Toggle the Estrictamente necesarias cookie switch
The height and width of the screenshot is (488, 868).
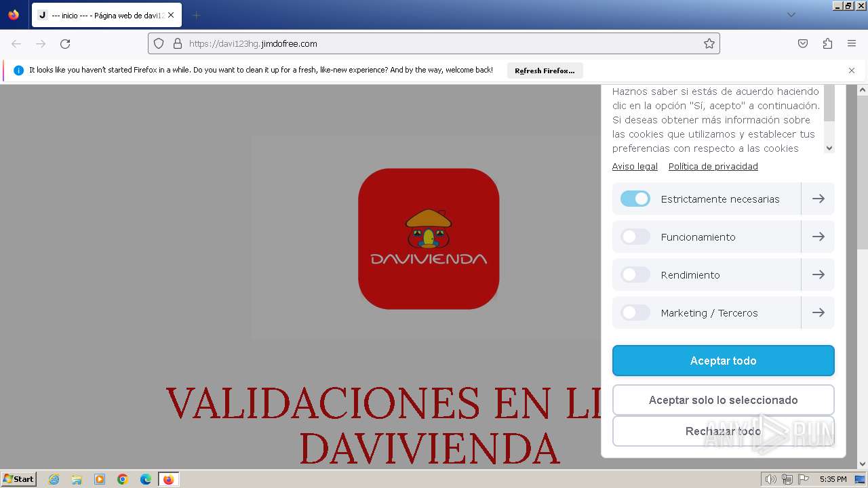click(635, 199)
